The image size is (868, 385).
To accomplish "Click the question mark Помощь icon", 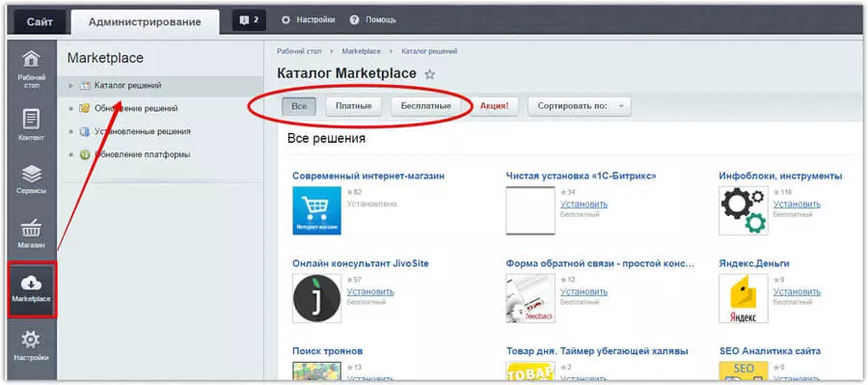I will tap(355, 20).
